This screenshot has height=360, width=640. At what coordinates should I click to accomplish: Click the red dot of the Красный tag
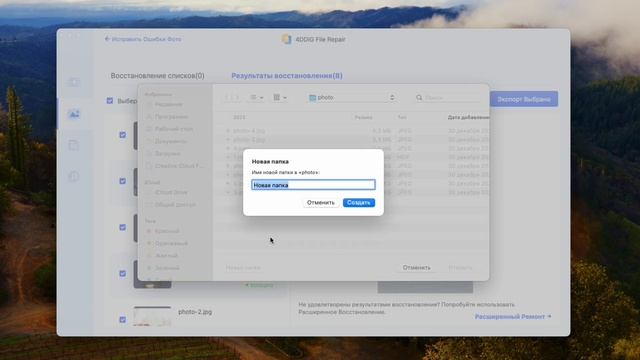tap(149, 231)
